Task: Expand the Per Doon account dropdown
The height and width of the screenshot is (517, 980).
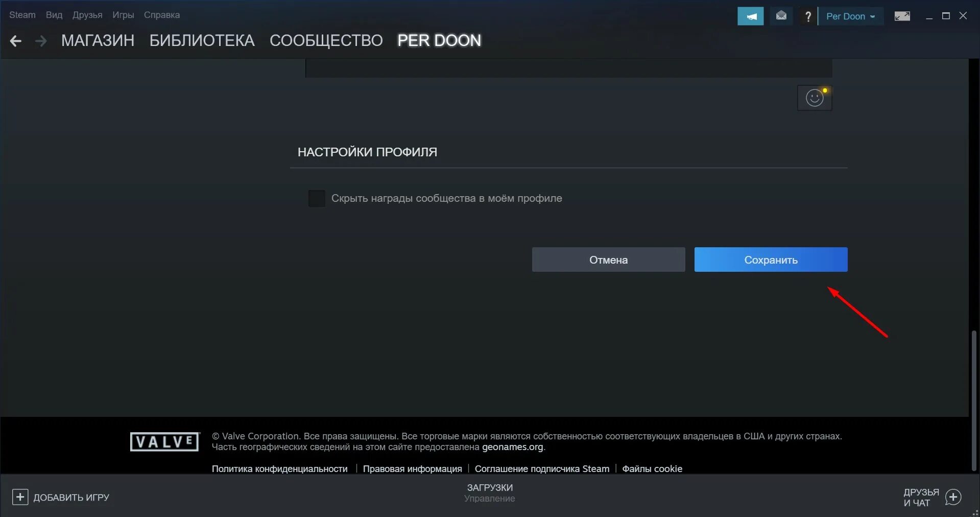Action: [850, 16]
